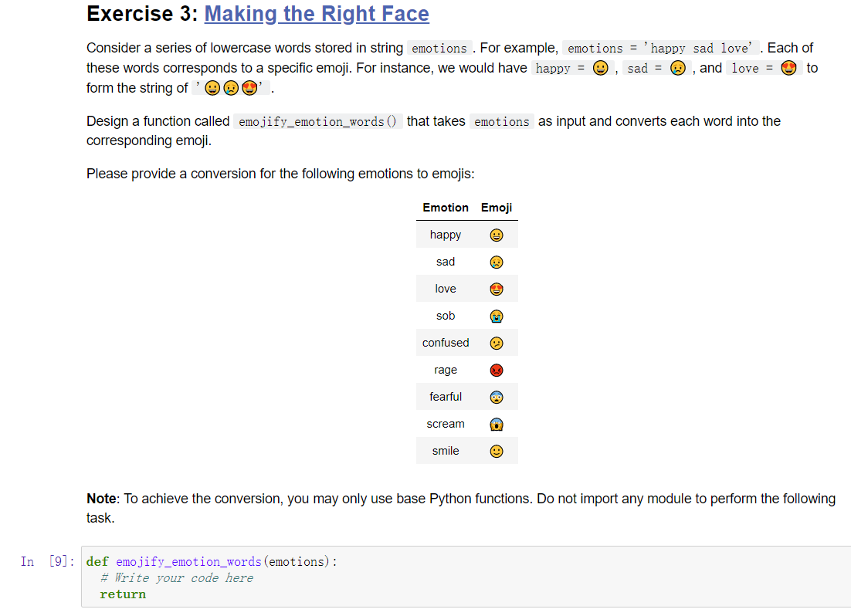Viewport: 851px width, 616px height.
Task: Click the rage emoji in the table
Action: click(497, 370)
